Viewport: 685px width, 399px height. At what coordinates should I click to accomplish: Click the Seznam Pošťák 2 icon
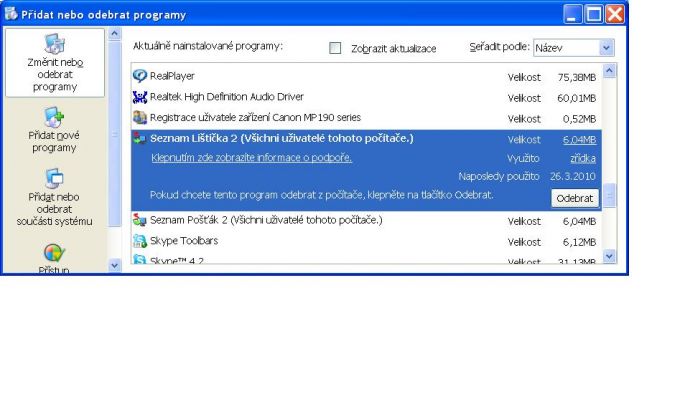point(140,220)
